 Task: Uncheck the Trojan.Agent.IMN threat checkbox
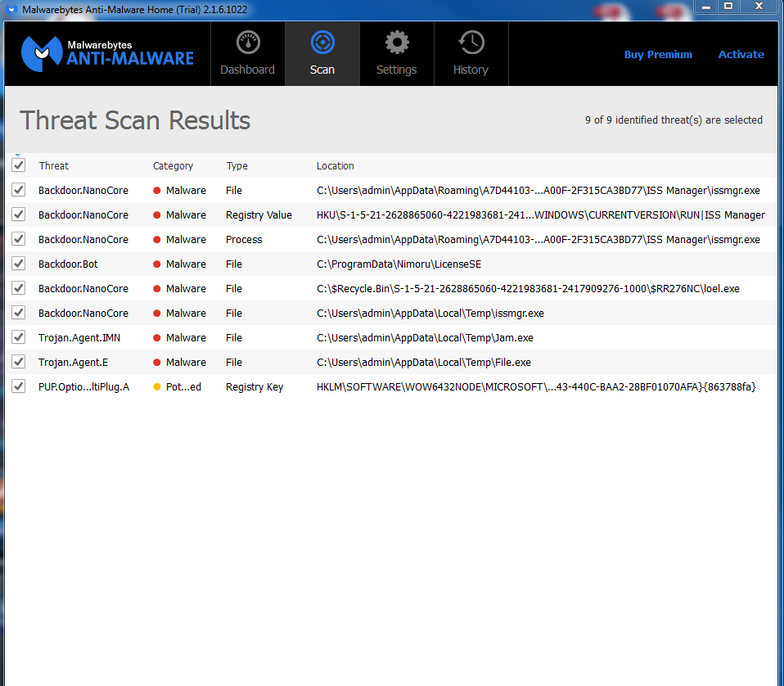19,337
